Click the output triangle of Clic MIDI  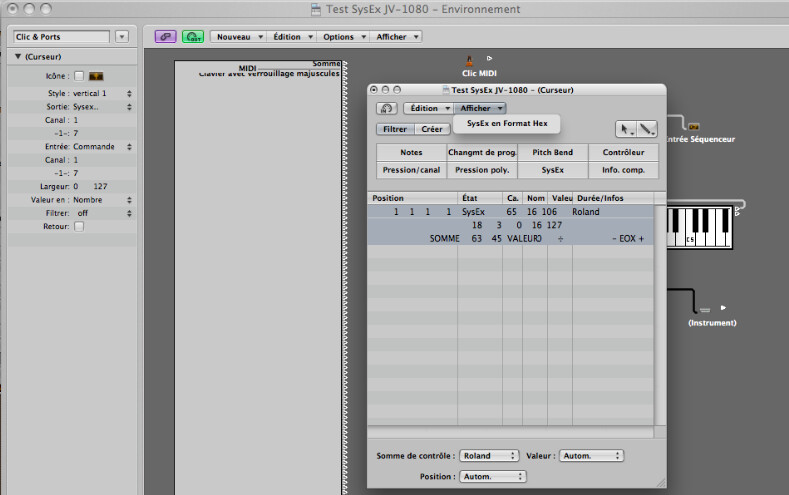[489, 58]
